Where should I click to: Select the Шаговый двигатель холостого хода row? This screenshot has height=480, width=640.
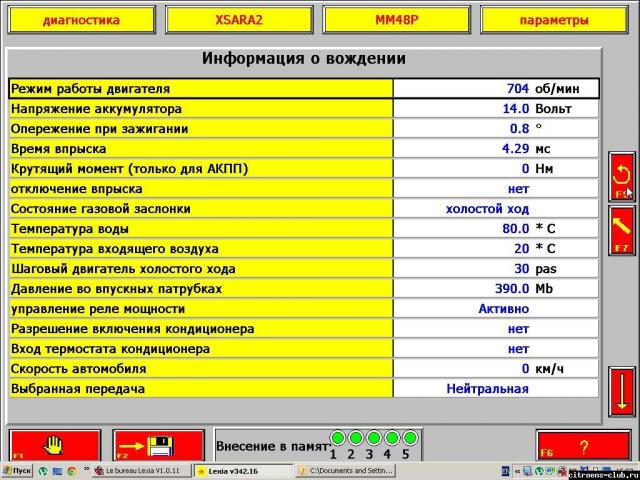[x=304, y=269]
